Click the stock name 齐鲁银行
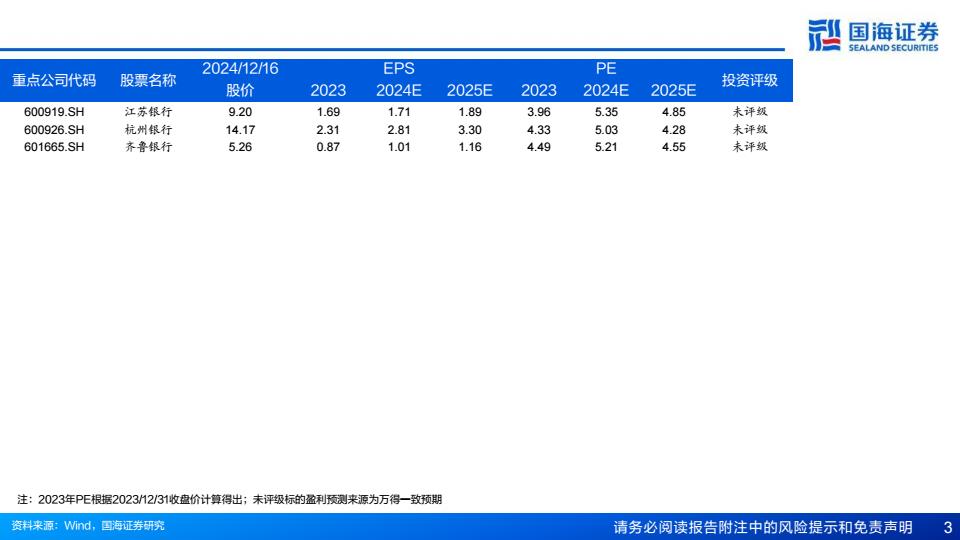 pyautogui.click(x=148, y=147)
